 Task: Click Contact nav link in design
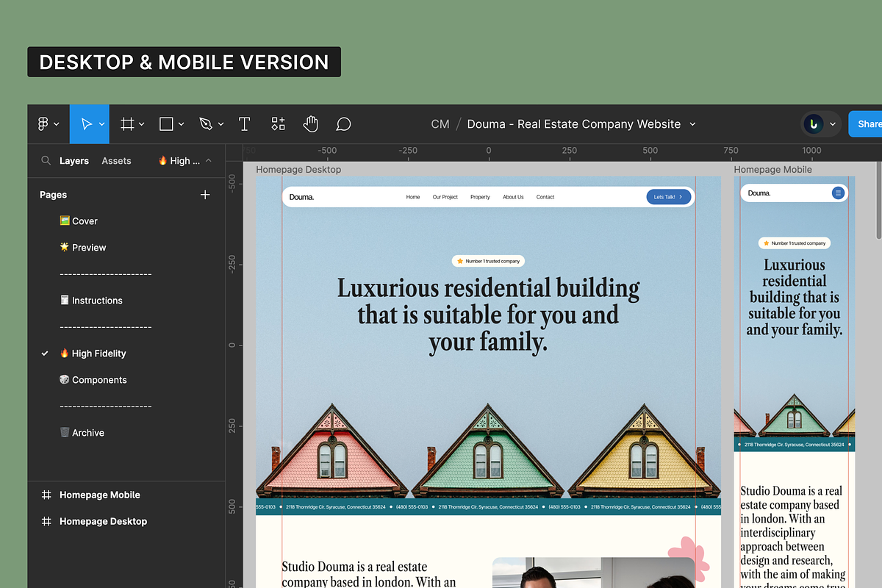coord(545,197)
